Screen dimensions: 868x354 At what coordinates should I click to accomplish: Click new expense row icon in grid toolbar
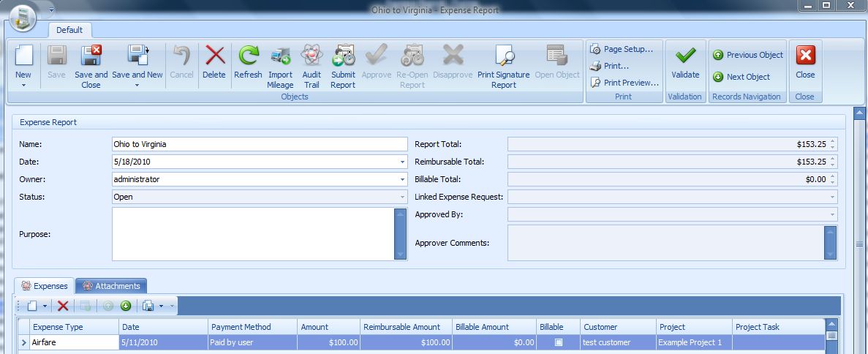tap(33, 306)
